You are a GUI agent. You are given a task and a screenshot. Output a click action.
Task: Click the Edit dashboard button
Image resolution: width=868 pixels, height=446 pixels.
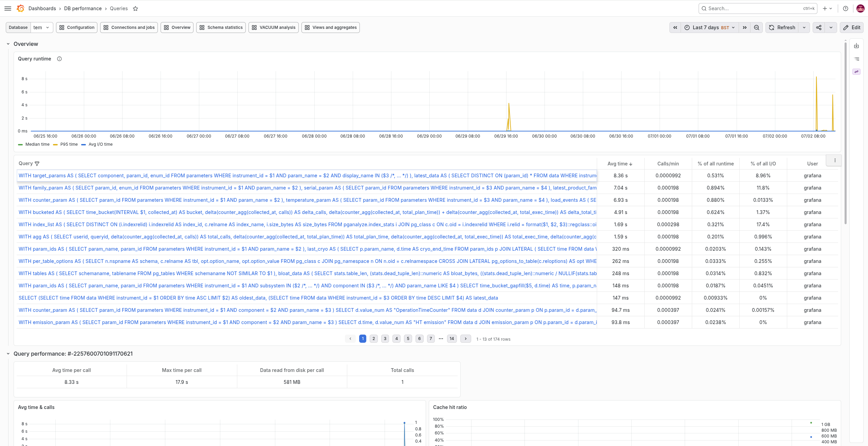click(852, 28)
